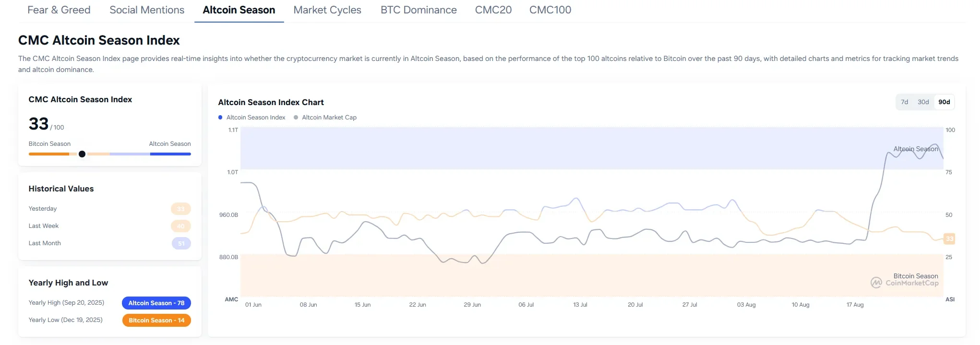980x345 pixels.
Task: Toggle the Altcoin Season Index legend series
Action: [252, 117]
